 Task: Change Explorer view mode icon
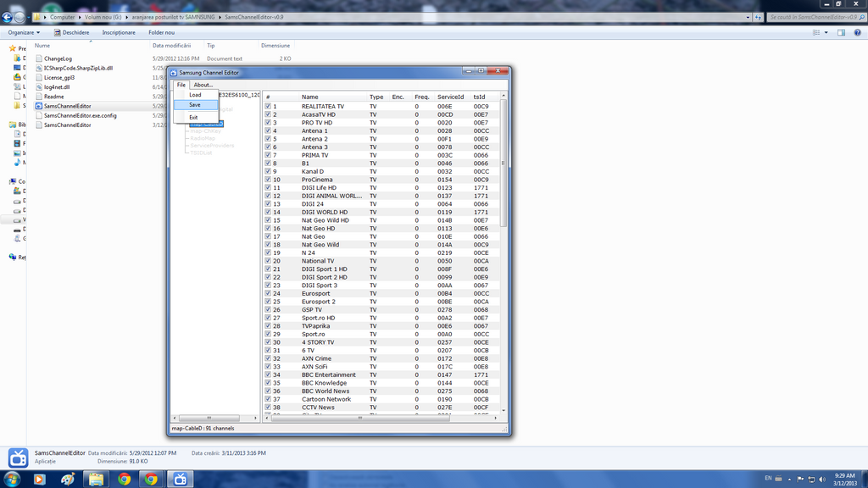pos(816,33)
